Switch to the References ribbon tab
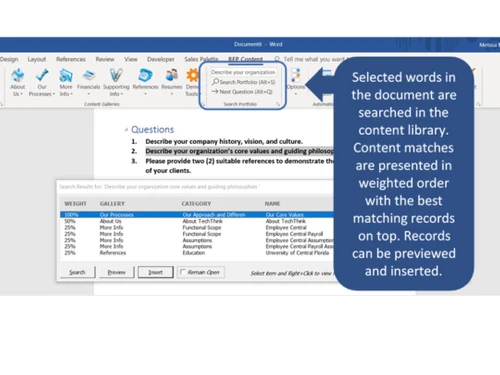Image resolution: width=500 pixels, height=375 pixels. pos(71,59)
